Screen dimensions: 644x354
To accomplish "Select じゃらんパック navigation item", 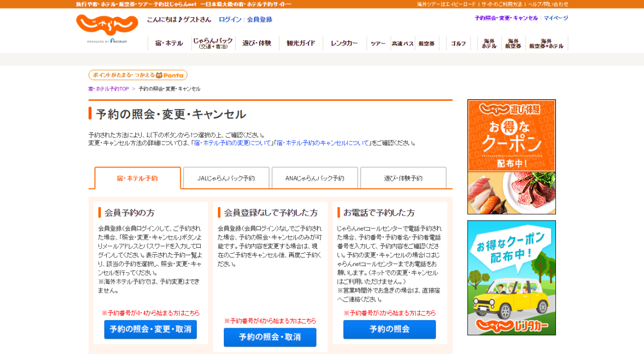I will 213,43.
